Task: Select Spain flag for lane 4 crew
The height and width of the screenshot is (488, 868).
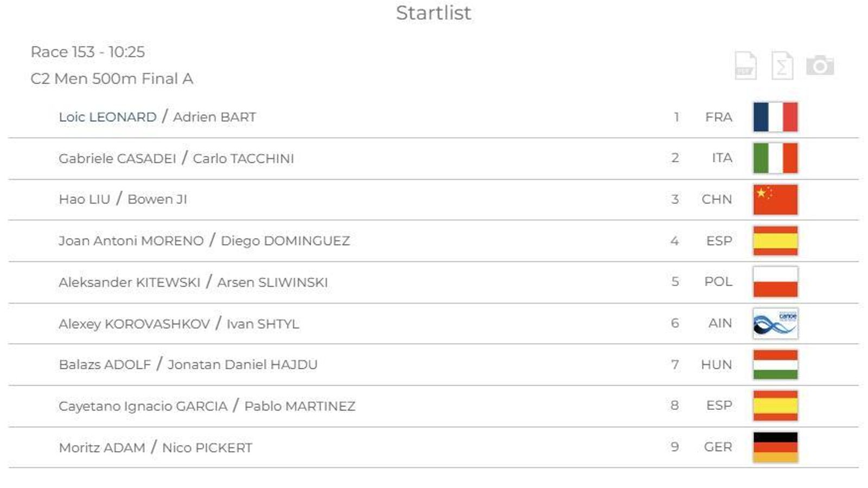Action: point(775,241)
